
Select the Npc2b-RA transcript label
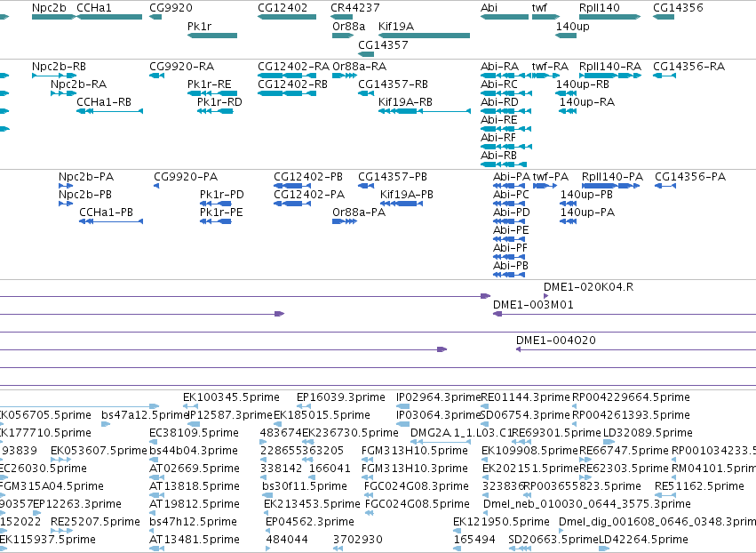click(78, 84)
